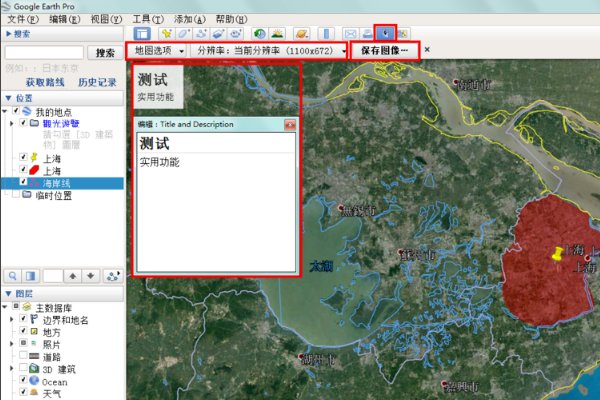Click the 3D 建筑 layer label
Screen dimensions: 600x400
click(x=59, y=369)
